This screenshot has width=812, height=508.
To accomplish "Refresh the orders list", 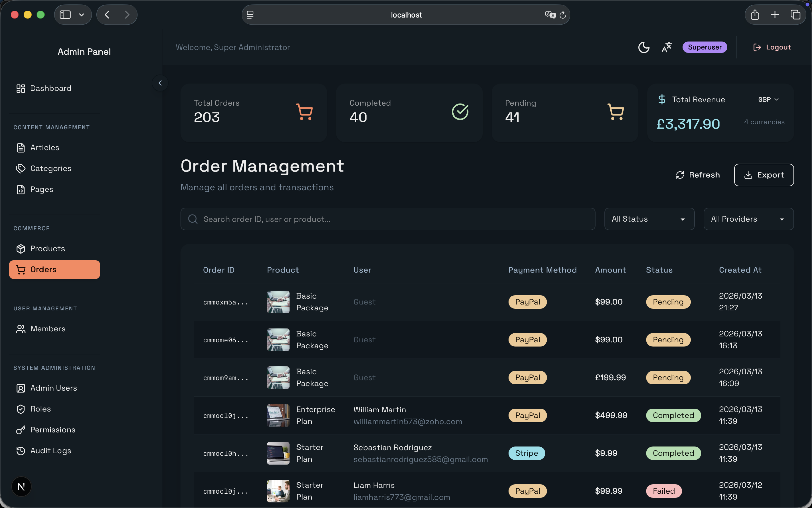I will [x=698, y=175].
